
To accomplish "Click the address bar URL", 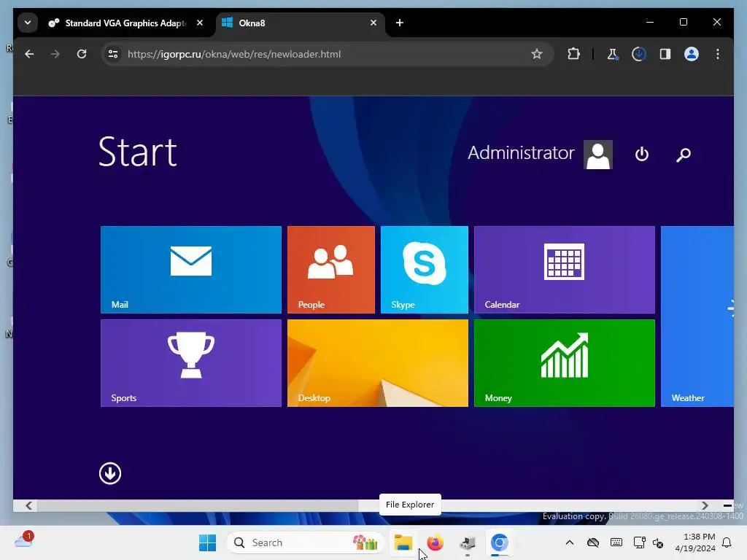I will 234,54.
